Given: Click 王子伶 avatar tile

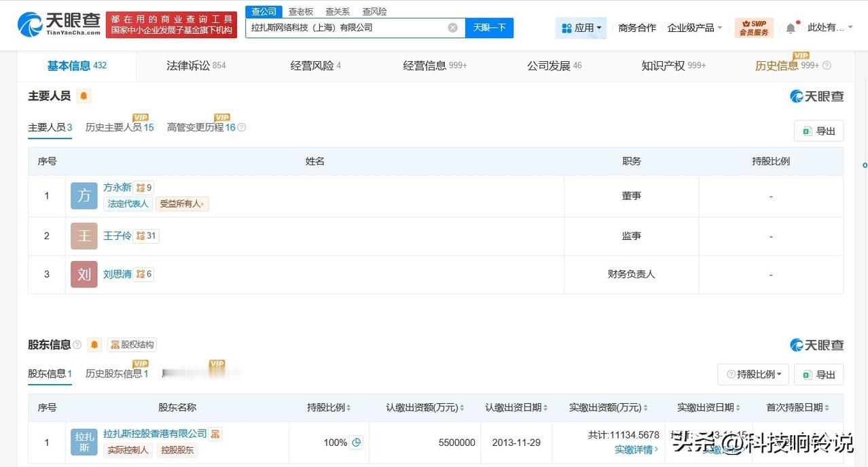Looking at the screenshot, I should pos(84,236).
